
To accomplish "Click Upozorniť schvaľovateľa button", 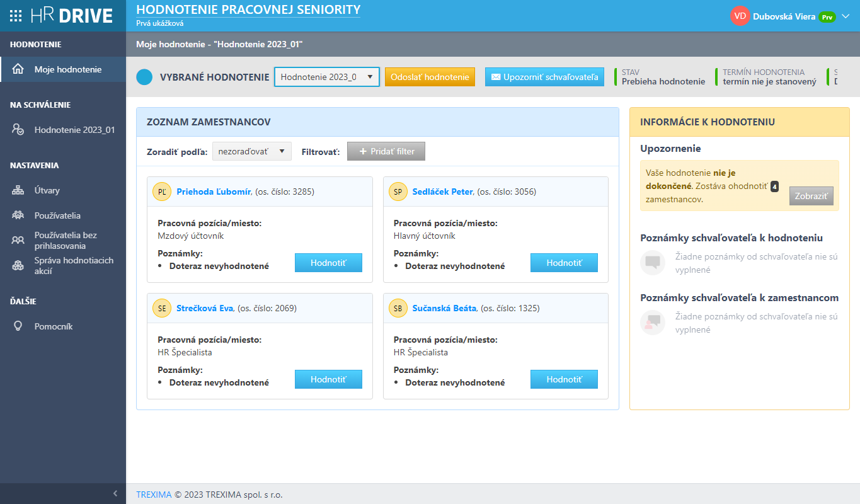I will (x=544, y=77).
